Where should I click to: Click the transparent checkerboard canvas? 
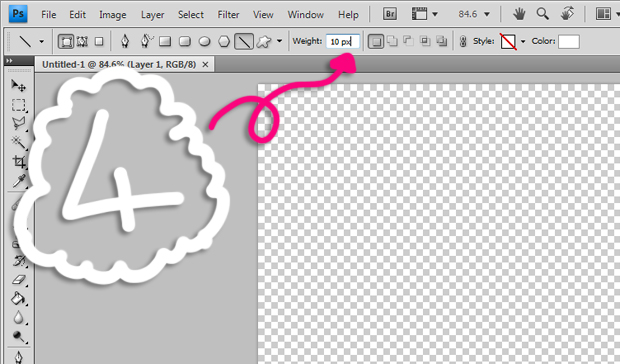(439, 224)
